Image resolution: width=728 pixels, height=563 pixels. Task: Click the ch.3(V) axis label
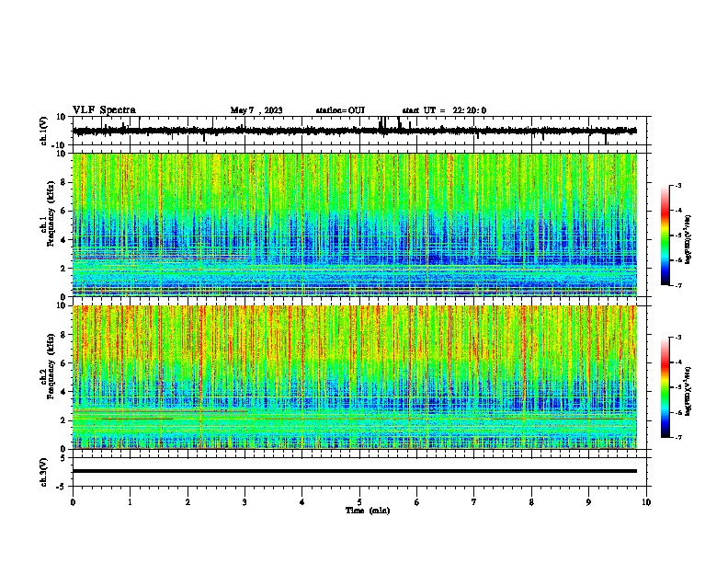click(44, 472)
